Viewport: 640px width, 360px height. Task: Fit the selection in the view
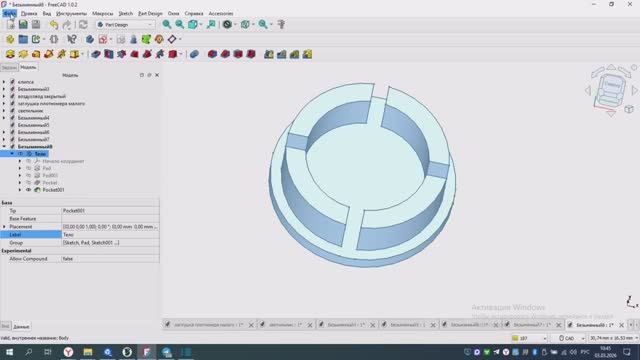pos(180,24)
